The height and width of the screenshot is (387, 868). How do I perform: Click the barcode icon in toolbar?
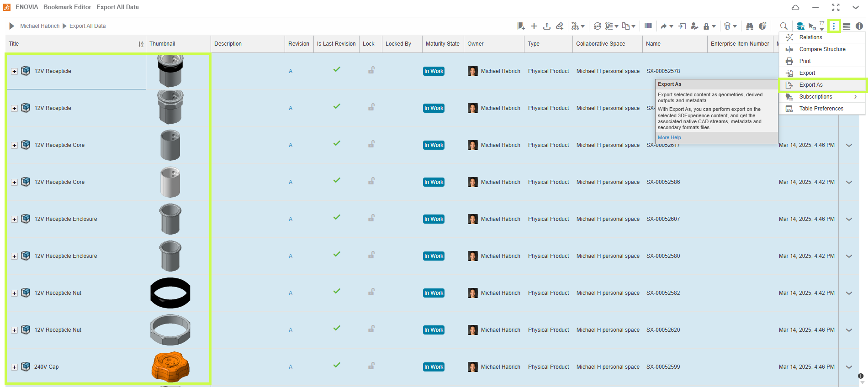click(648, 26)
